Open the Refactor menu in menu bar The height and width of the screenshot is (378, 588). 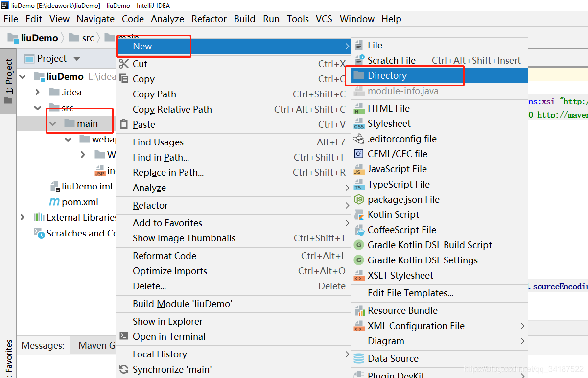(209, 19)
